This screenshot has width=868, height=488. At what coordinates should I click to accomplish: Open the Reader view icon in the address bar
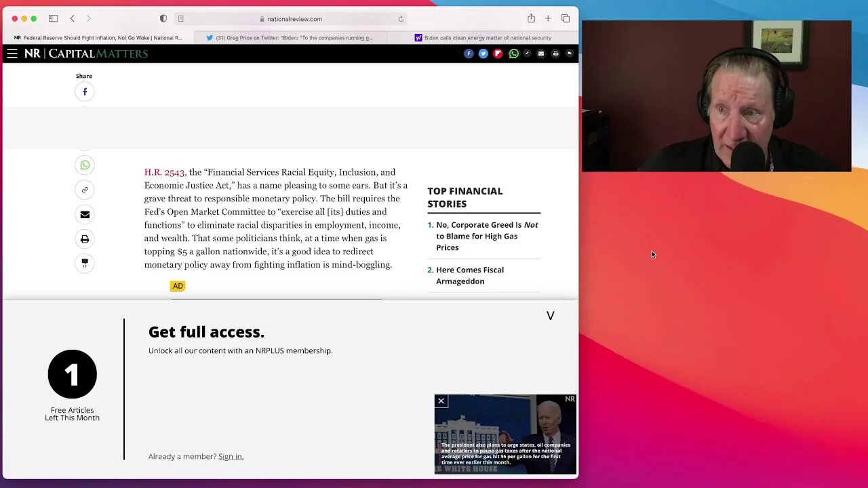180,19
